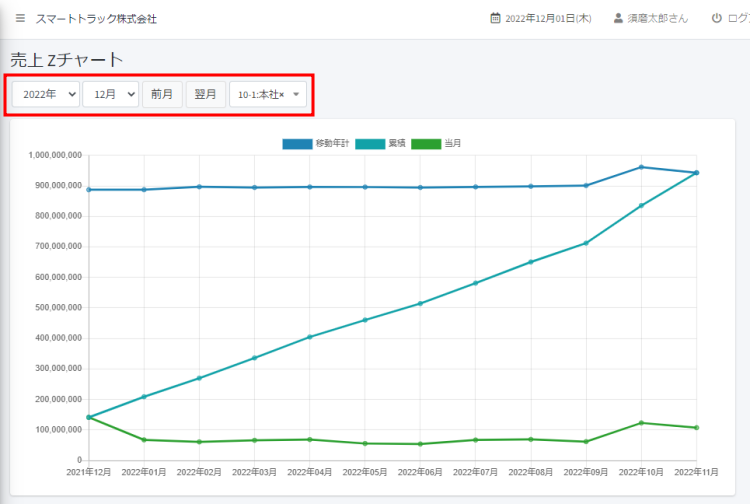This screenshot has width=750, height=504.
Task: Select 移動年計 data point at 2022年10月
Action: 641,167
